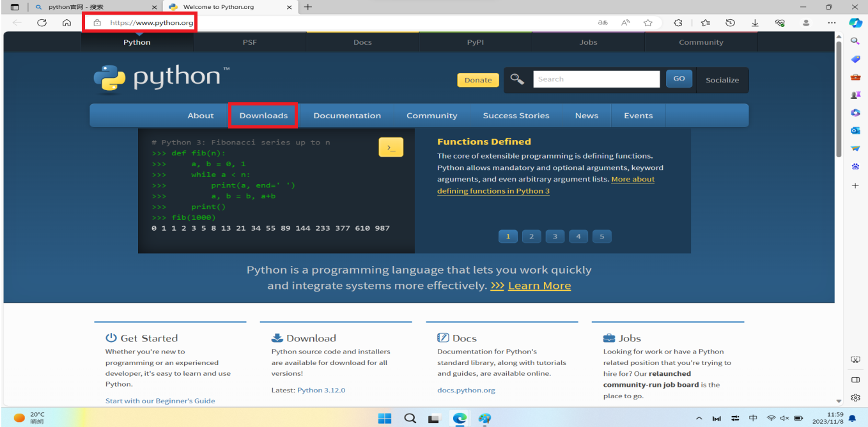Open sidebar settings gear icon

coord(855,398)
